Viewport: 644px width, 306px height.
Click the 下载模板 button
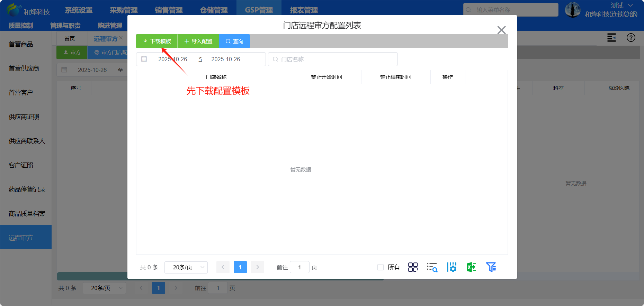[x=157, y=41]
